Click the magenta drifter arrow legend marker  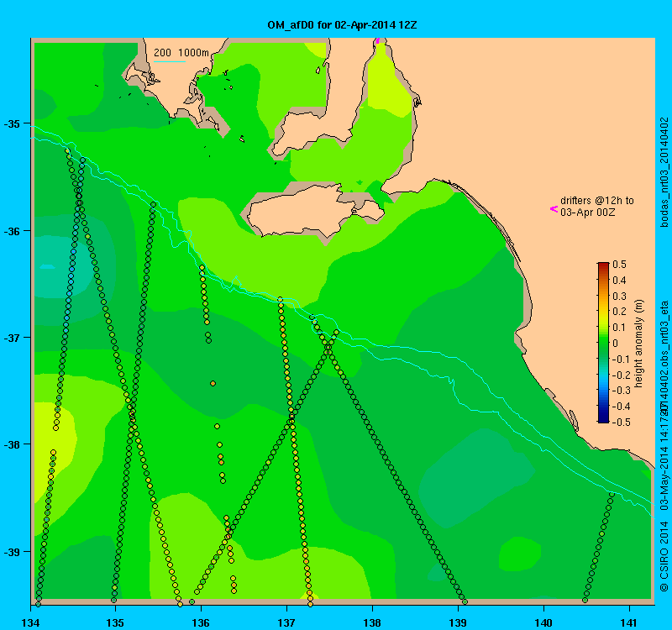pos(554,209)
